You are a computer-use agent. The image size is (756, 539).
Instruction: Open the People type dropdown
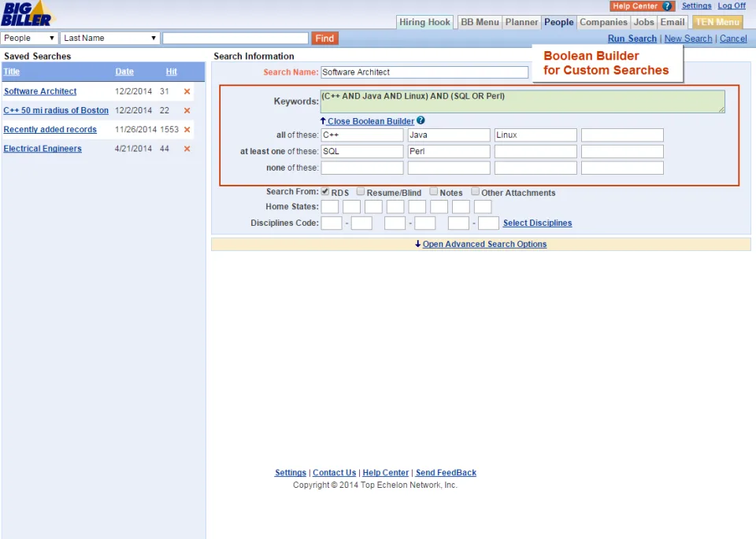(x=29, y=38)
